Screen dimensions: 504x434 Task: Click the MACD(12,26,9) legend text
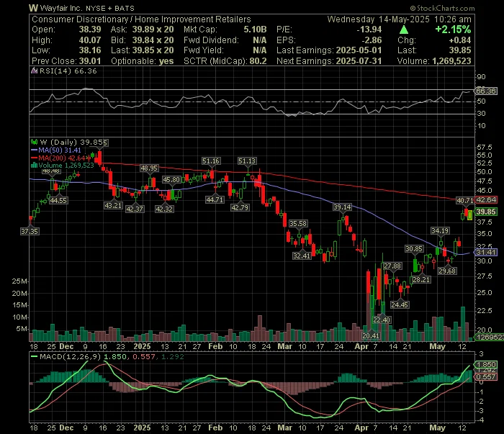click(x=70, y=356)
